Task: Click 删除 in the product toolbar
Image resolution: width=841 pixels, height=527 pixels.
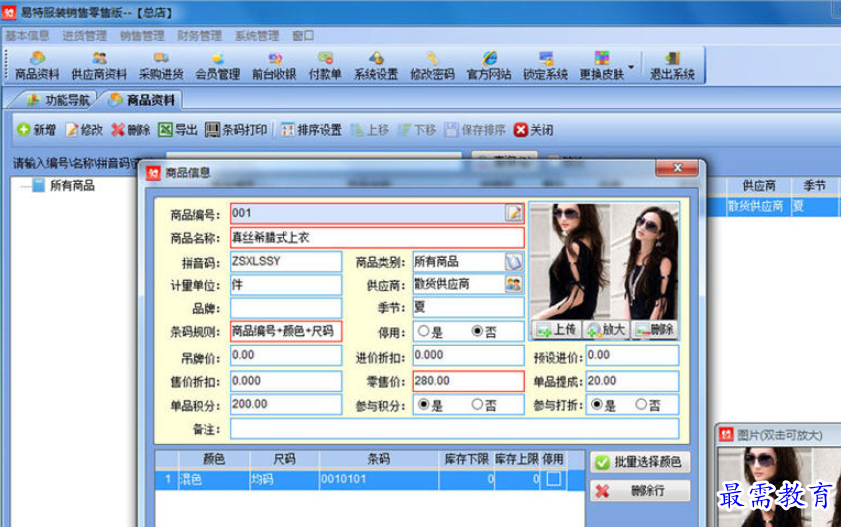Action: [131, 130]
